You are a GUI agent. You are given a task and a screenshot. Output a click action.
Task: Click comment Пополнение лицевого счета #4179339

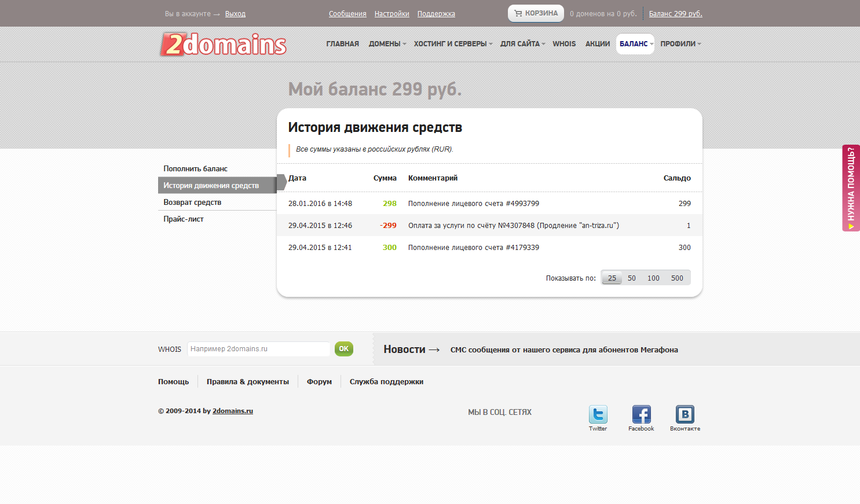474,248
